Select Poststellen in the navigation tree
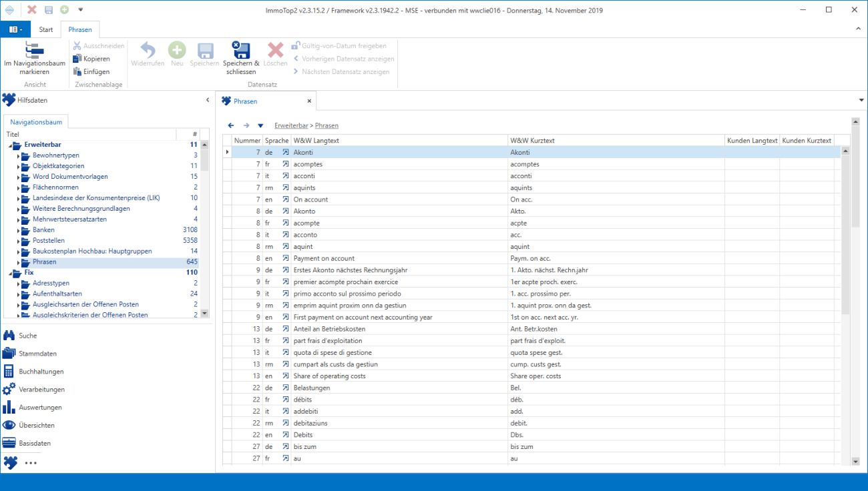This screenshot has height=491, width=868. click(48, 240)
